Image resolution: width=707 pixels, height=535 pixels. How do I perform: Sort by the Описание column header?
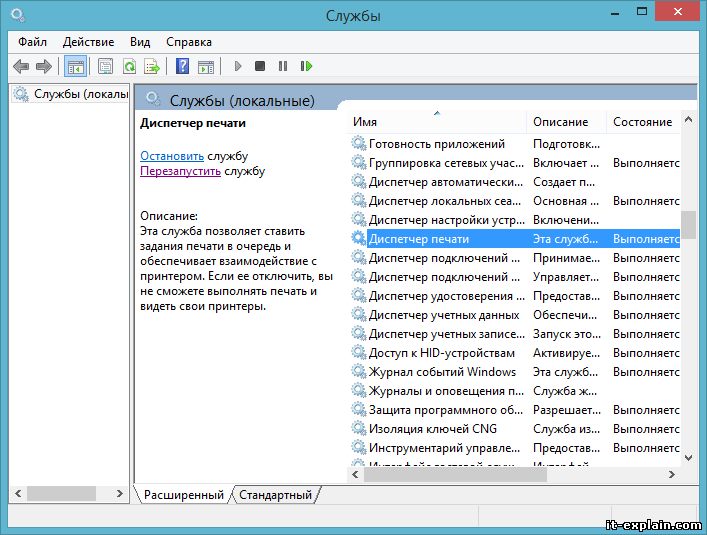point(566,122)
